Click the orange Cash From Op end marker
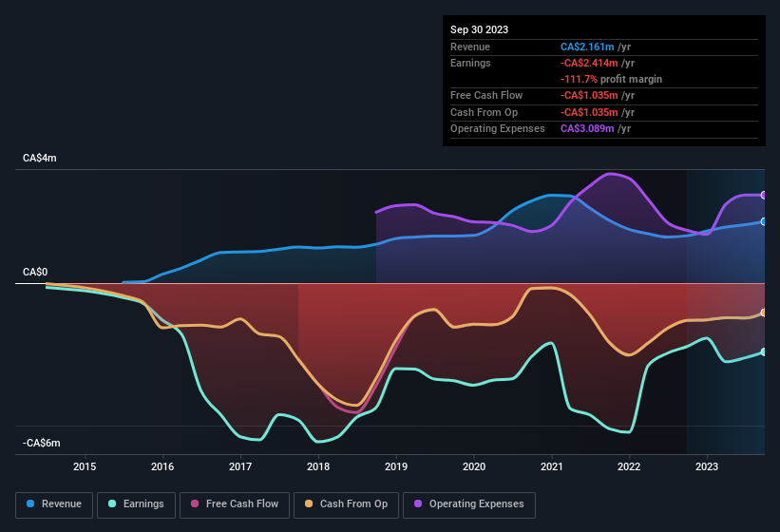The height and width of the screenshot is (532, 780). click(x=764, y=313)
